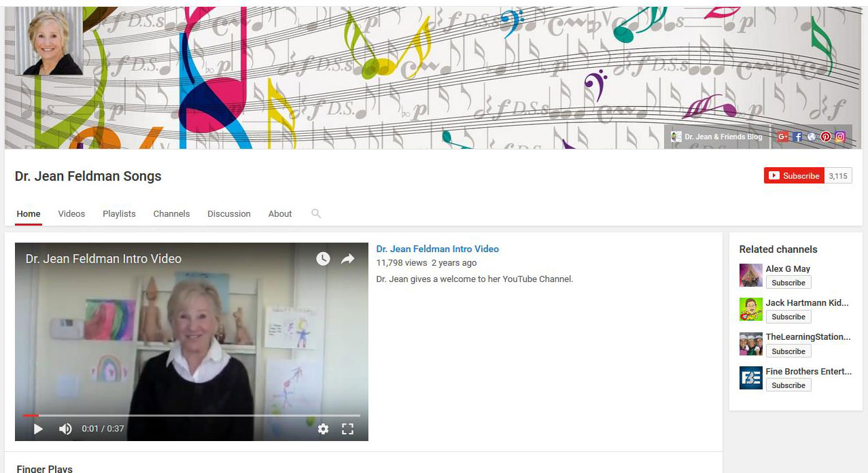
Task: Mute the video with the speaker icon
Action: [65, 429]
